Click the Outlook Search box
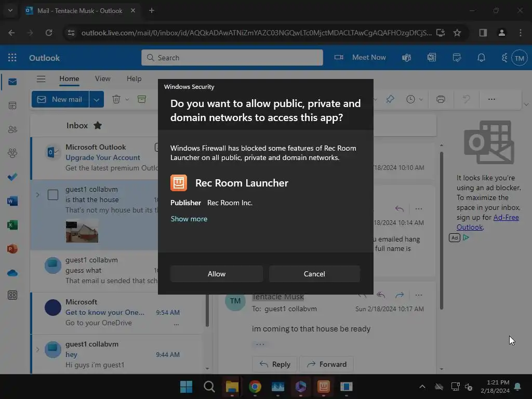 232,57
